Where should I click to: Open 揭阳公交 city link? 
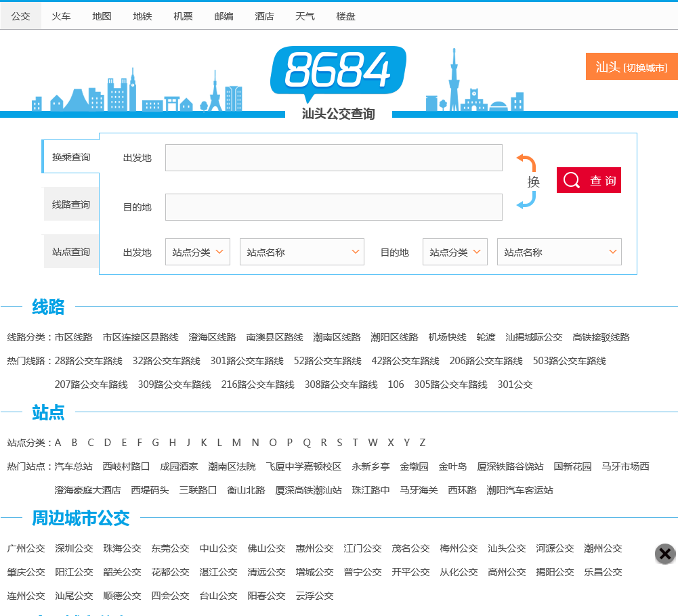click(555, 573)
